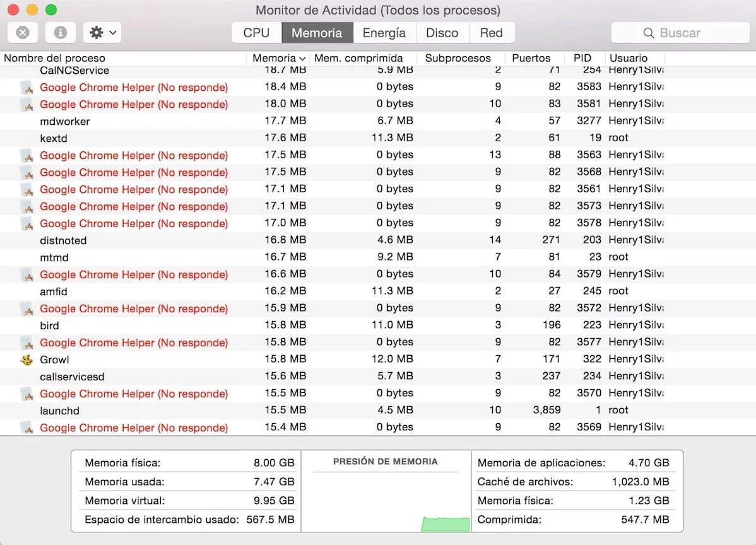Click the yellow minimize window button

[x=32, y=9]
